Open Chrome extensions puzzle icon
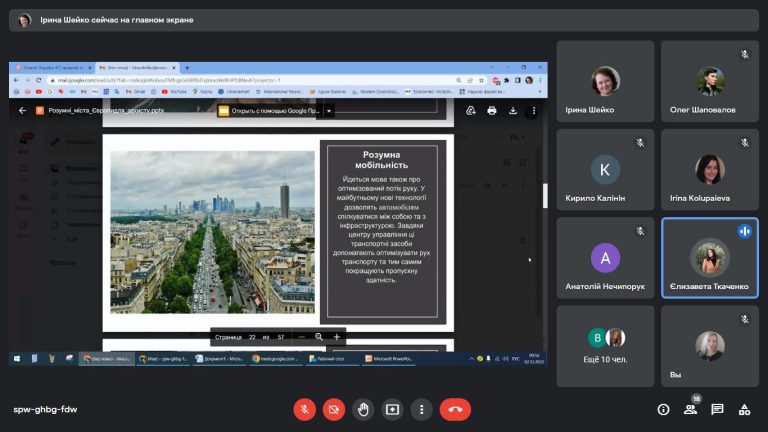This screenshot has width=768, height=432. click(x=506, y=80)
